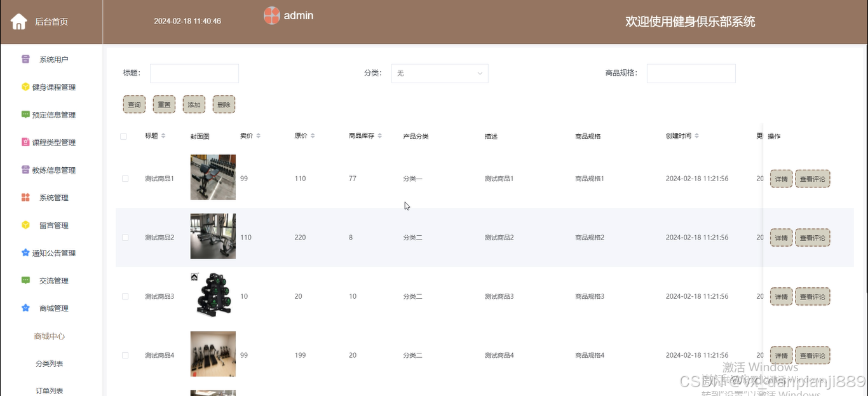Select 分类列表 submenu item
Screen dimensions: 868x396
pyautogui.click(x=50, y=364)
